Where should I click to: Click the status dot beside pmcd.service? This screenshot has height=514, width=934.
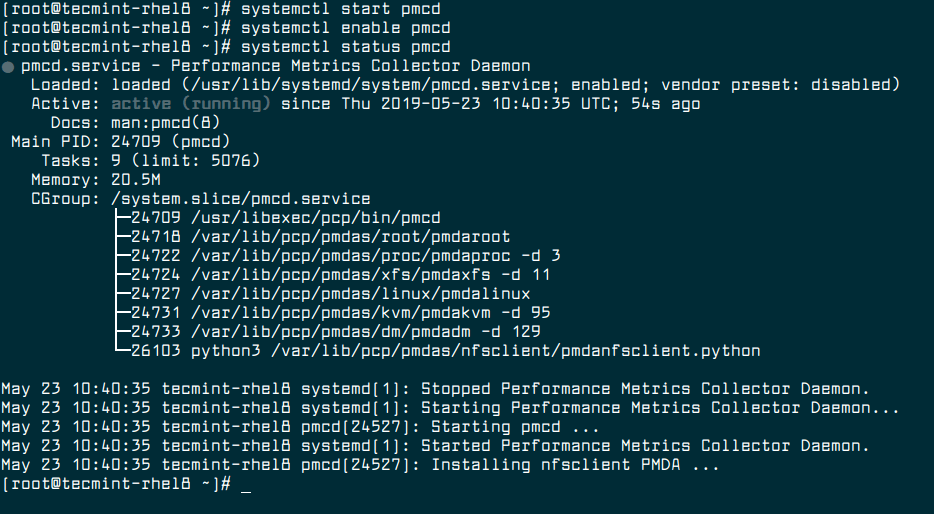tap(8, 67)
